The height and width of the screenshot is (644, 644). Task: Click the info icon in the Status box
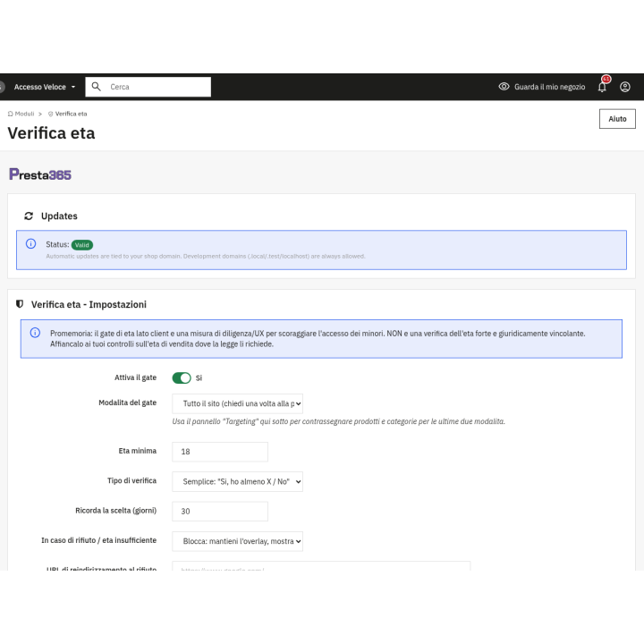click(30, 243)
